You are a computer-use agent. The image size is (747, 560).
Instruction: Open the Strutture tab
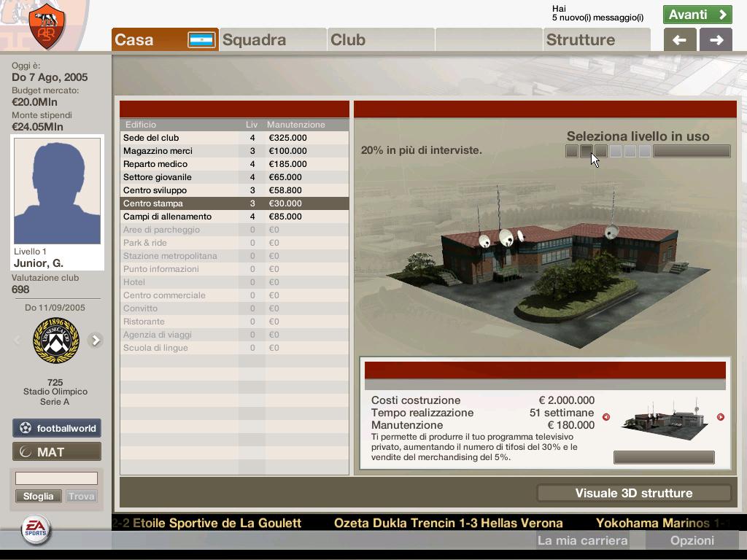pos(597,39)
